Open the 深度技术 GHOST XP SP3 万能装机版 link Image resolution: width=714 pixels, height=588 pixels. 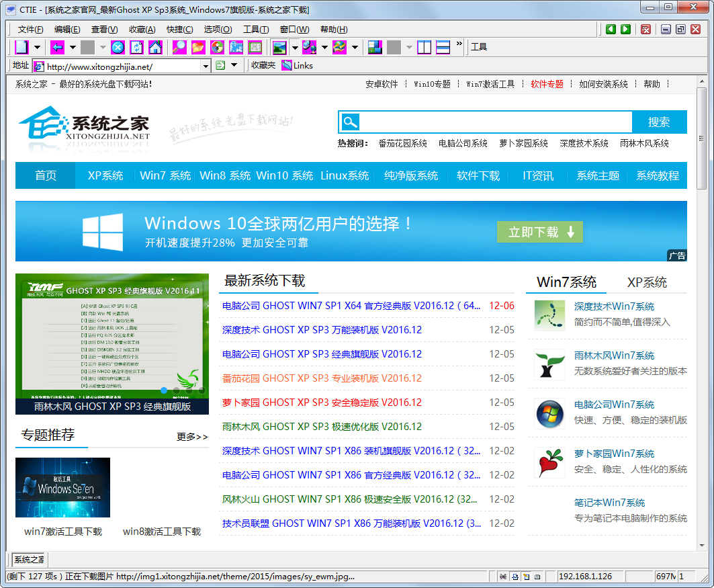click(322, 330)
